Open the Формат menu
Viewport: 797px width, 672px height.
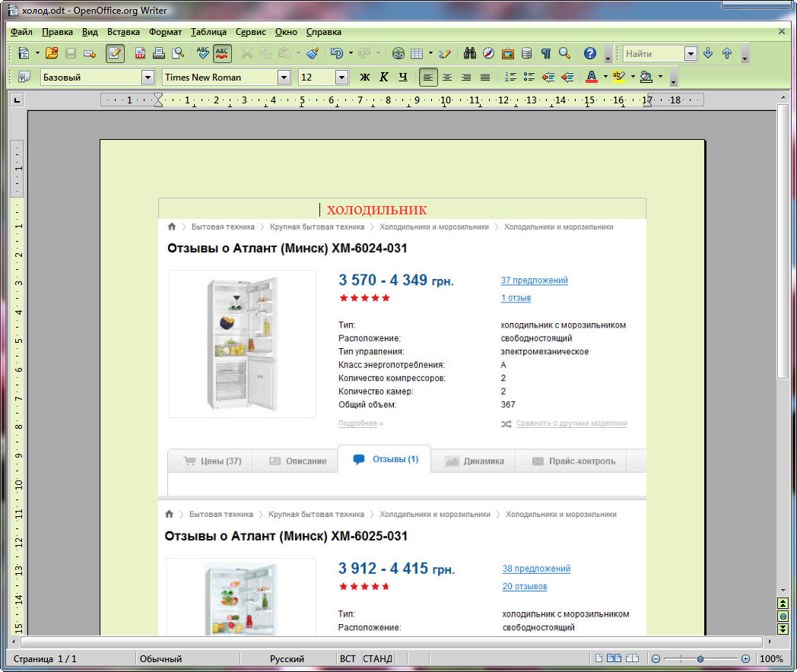[x=165, y=32]
